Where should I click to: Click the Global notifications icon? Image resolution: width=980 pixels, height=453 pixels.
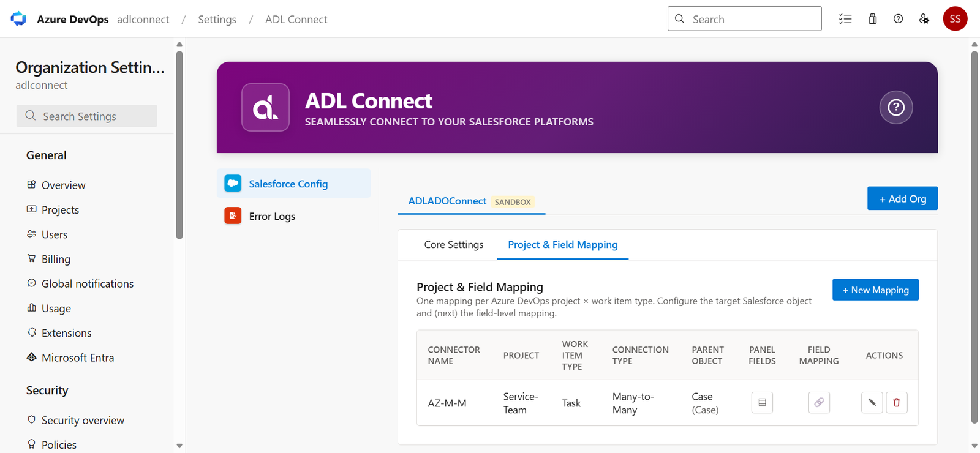31,283
